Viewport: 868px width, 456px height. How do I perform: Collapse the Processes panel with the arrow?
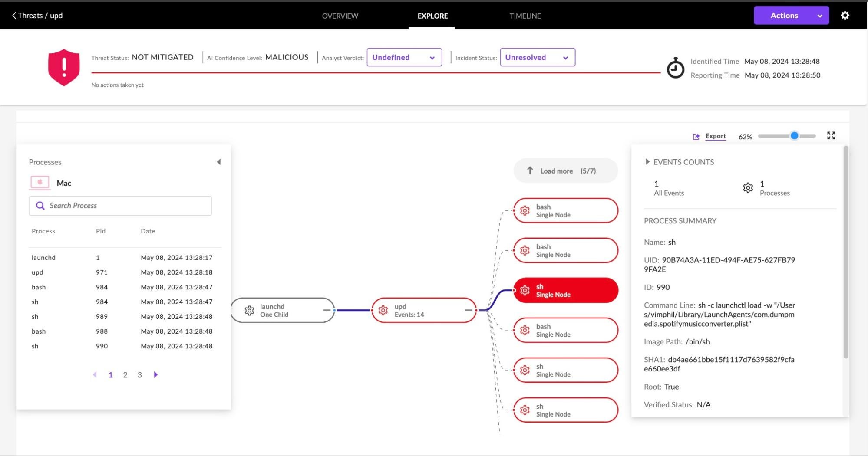pyautogui.click(x=218, y=162)
